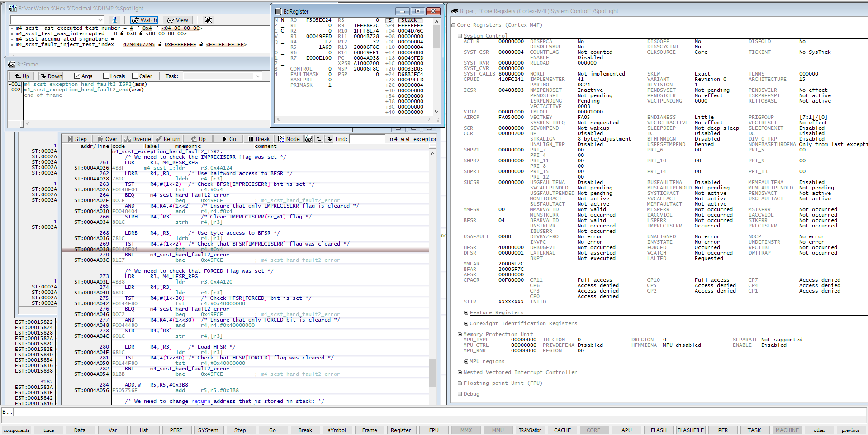Viewport: 868px width, 435px height.
Task: Click the Watch button with glasses icon
Action: click(x=144, y=20)
